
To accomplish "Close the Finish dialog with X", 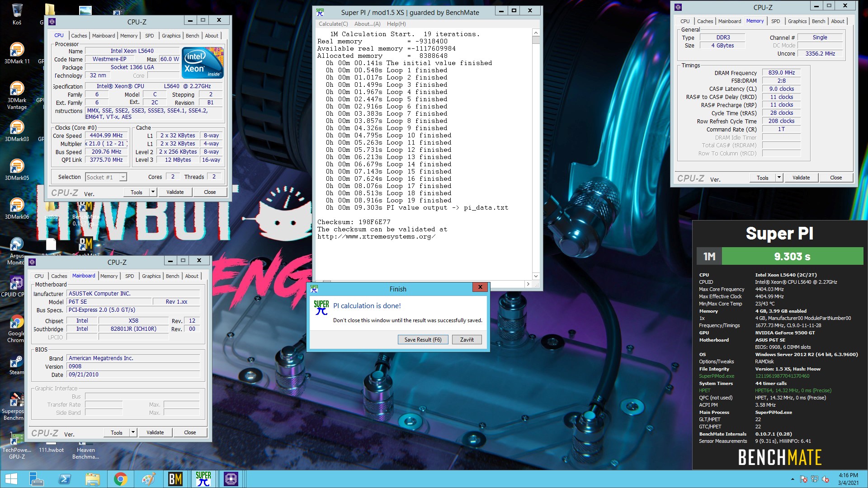I will click(x=480, y=287).
